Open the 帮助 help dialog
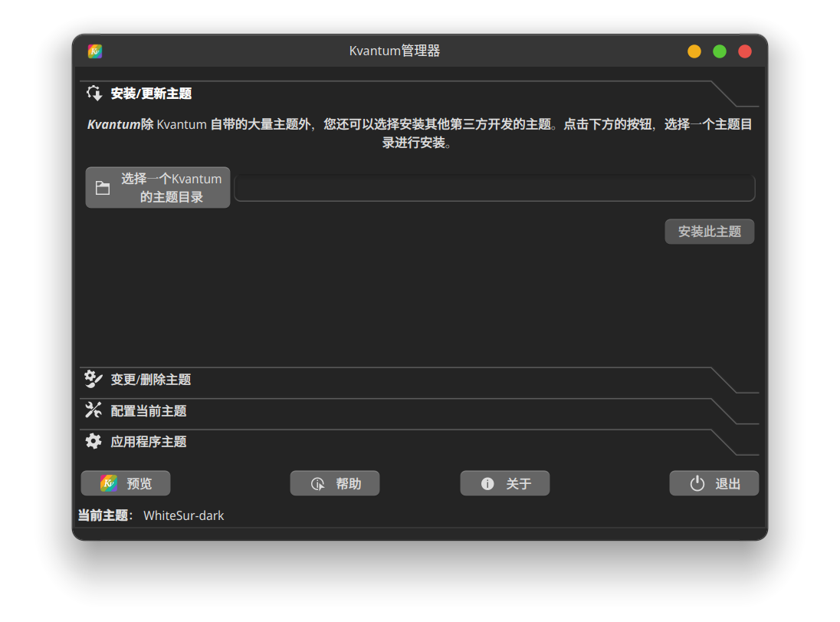 point(335,484)
